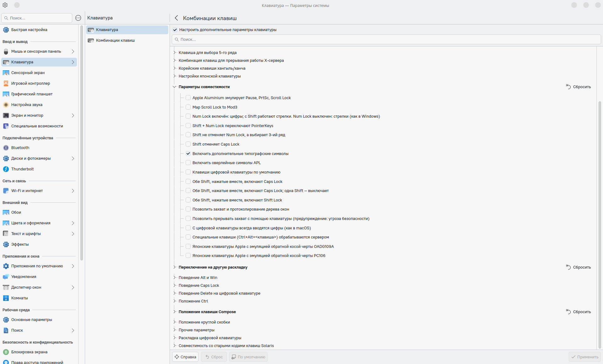
Task: Check Shift отменяет Caps Lock option
Action: tap(188, 144)
